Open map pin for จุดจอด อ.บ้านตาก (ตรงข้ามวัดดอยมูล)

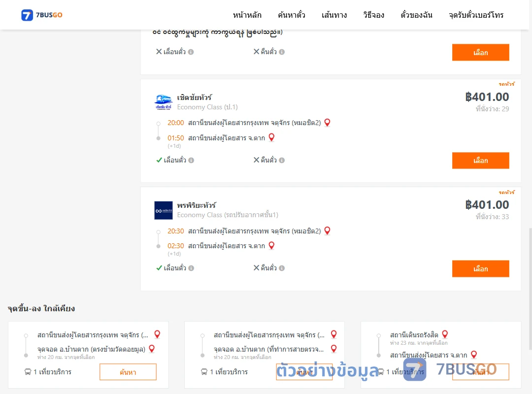[x=152, y=349]
